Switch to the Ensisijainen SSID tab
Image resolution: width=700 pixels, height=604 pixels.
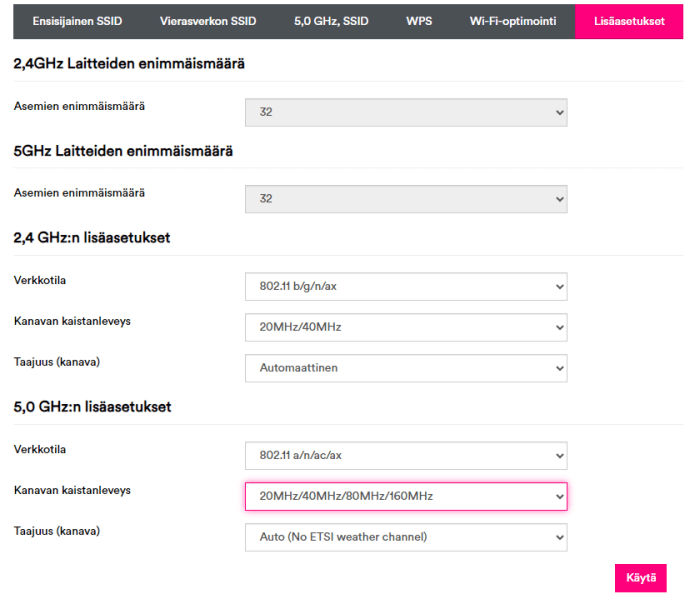point(77,21)
